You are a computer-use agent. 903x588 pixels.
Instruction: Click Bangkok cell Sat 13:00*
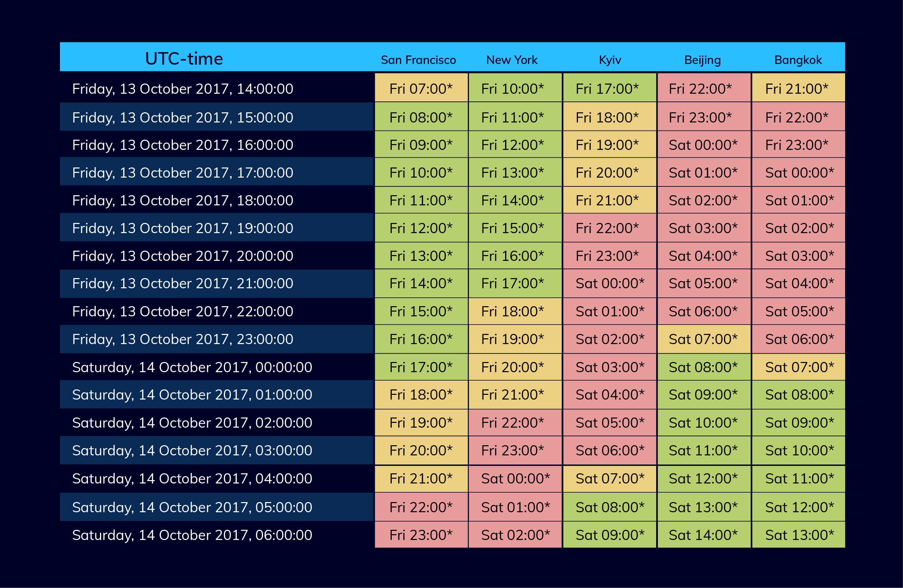pos(799,535)
